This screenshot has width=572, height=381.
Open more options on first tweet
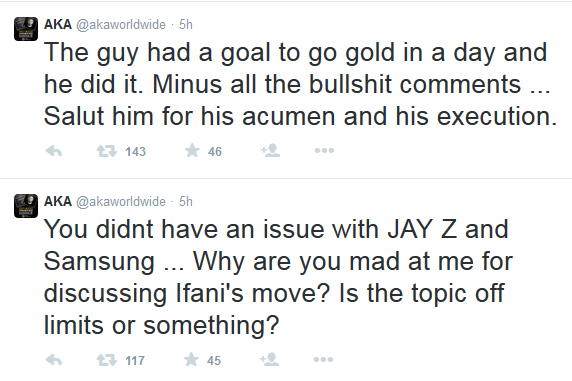click(324, 150)
